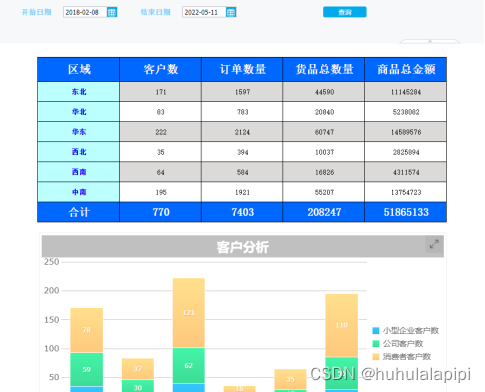Click the amount cell 11145284
The height and width of the screenshot is (392, 485).
point(406,92)
